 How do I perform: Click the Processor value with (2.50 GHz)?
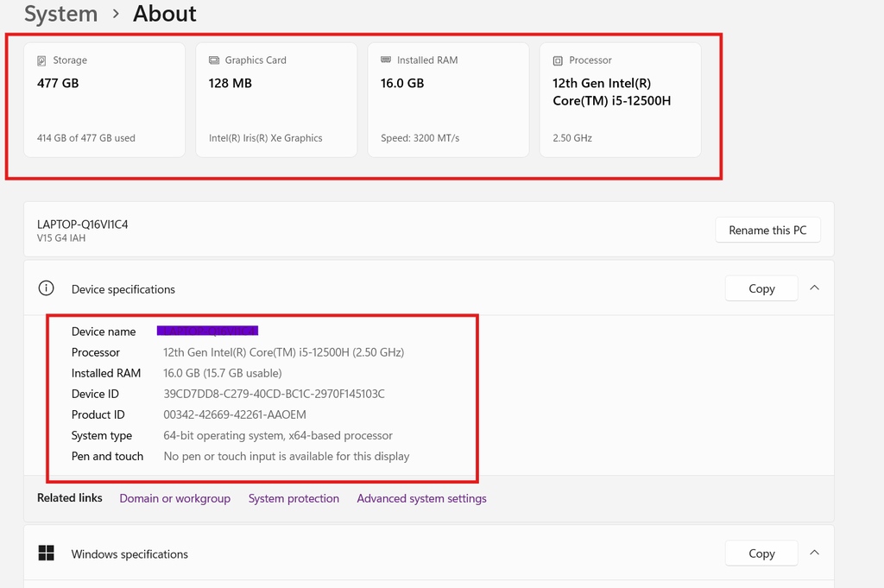[x=283, y=352]
